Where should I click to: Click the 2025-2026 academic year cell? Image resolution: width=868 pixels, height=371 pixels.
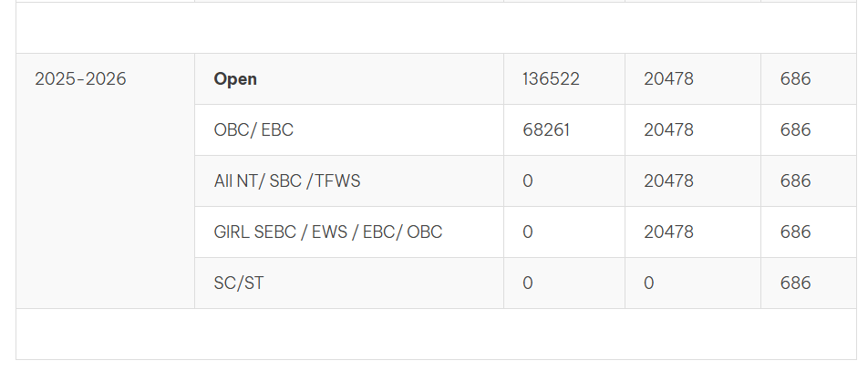click(x=80, y=79)
